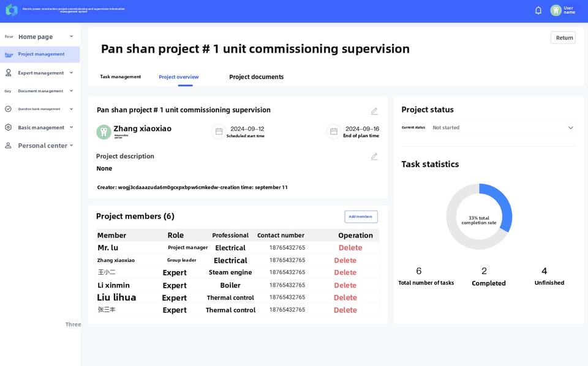The width and height of the screenshot is (588, 366).
Task: Click the Steam engine professional cell
Action: point(230,272)
